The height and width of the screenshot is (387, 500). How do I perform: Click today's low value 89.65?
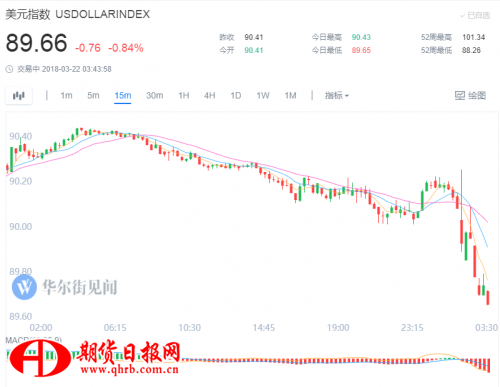pos(361,50)
